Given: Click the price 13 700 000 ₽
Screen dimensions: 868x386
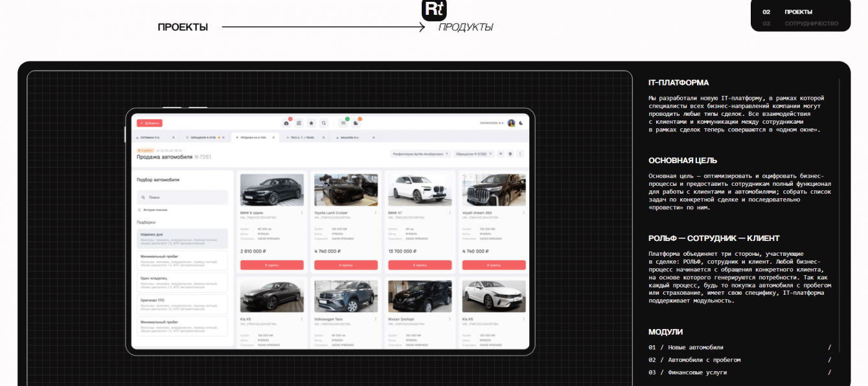Looking at the screenshot, I should [402, 251].
